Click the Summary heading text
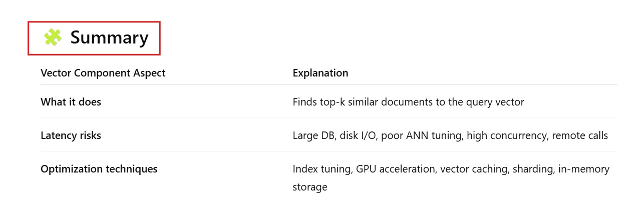The height and width of the screenshot is (218, 644). [x=109, y=37]
